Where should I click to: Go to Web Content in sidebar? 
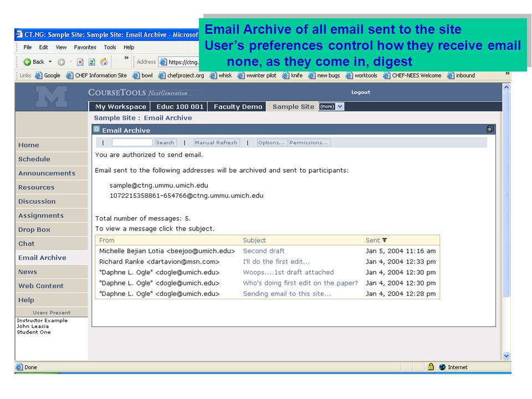[x=51, y=286]
